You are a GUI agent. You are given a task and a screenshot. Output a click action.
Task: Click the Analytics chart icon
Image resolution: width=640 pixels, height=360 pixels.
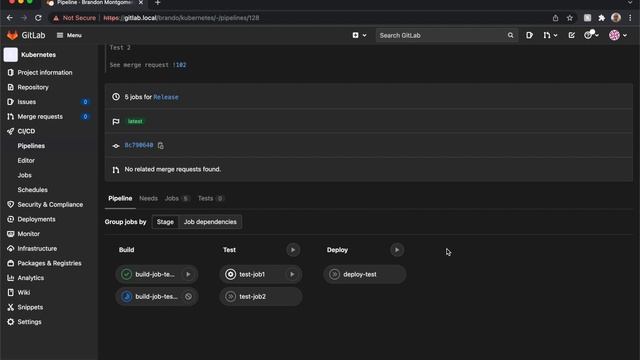tap(11, 278)
